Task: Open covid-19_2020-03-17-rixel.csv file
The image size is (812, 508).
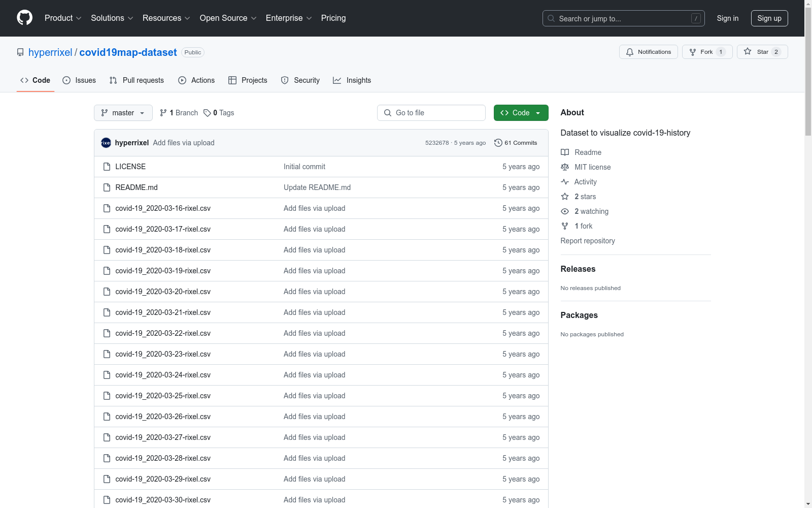Action: click(163, 229)
